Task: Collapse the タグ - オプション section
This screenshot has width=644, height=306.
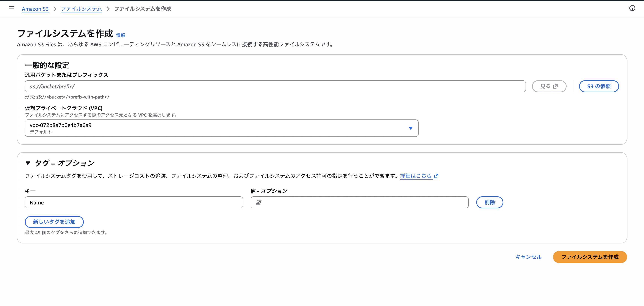Action: 28,163
